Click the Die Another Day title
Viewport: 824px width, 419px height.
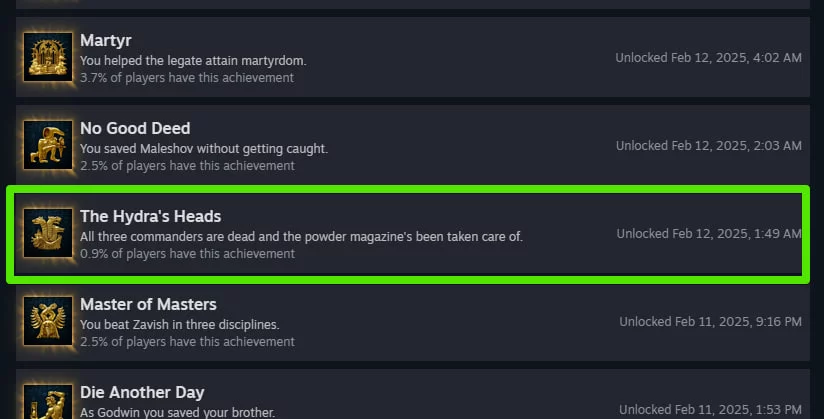click(x=142, y=393)
